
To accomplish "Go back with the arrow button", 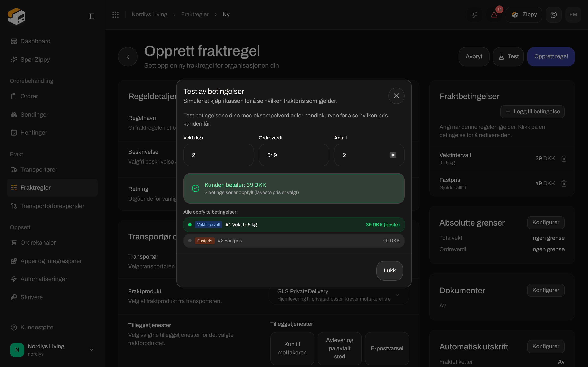I will [128, 56].
